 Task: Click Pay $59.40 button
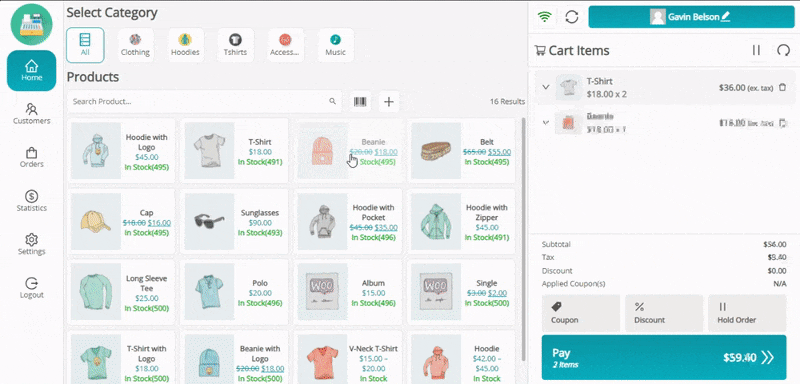(664, 357)
